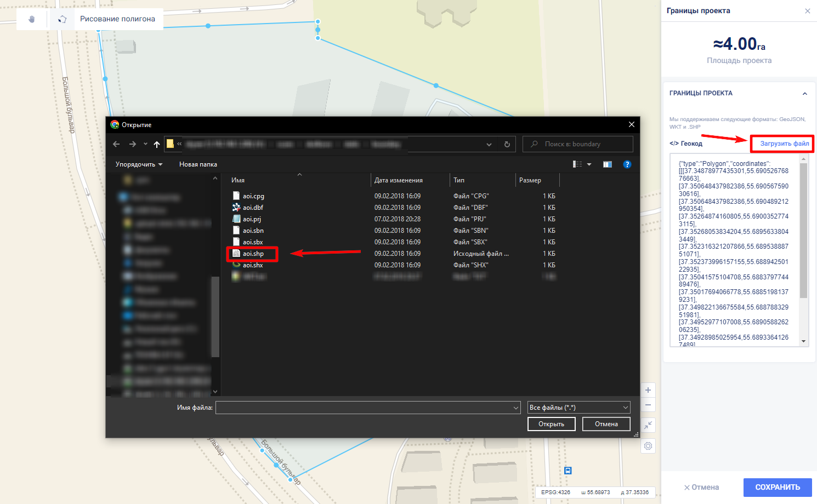
Task: Click Новая папка in toolbar
Action: click(198, 164)
